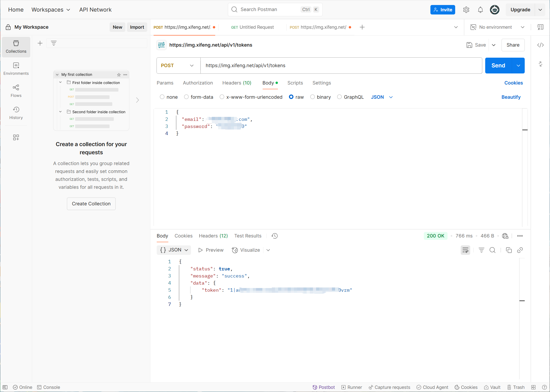
Task: Copy the response body with the copy icon
Action: click(509, 250)
